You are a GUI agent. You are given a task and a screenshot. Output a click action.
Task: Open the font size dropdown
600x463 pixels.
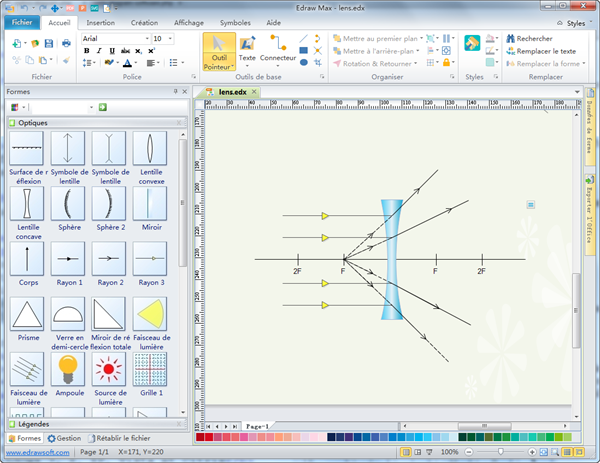[171, 38]
